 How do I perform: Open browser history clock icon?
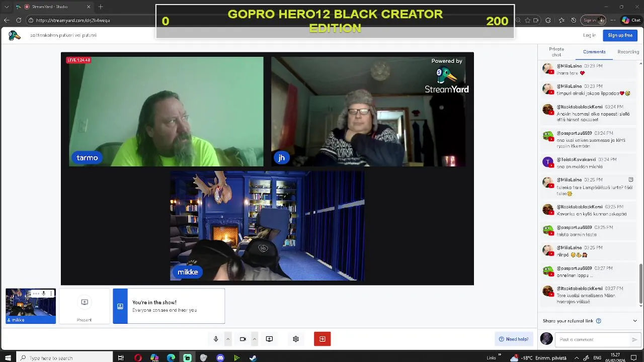(574, 21)
